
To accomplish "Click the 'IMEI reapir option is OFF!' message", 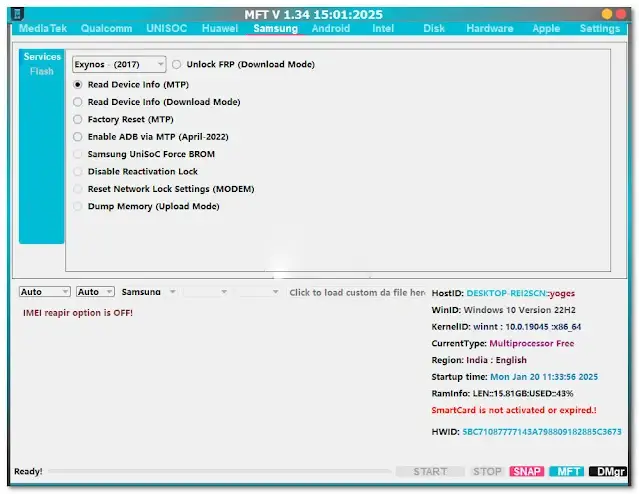I will [x=78, y=313].
